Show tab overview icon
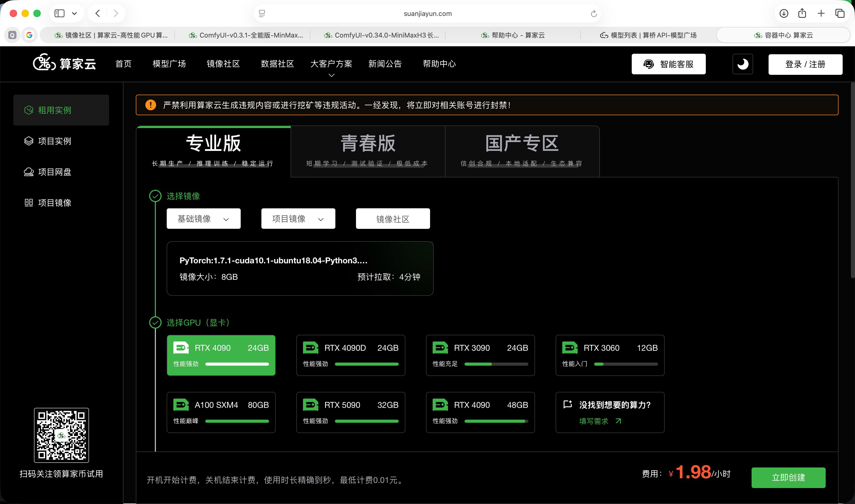This screenshot has width=855, height=504. 840,13
